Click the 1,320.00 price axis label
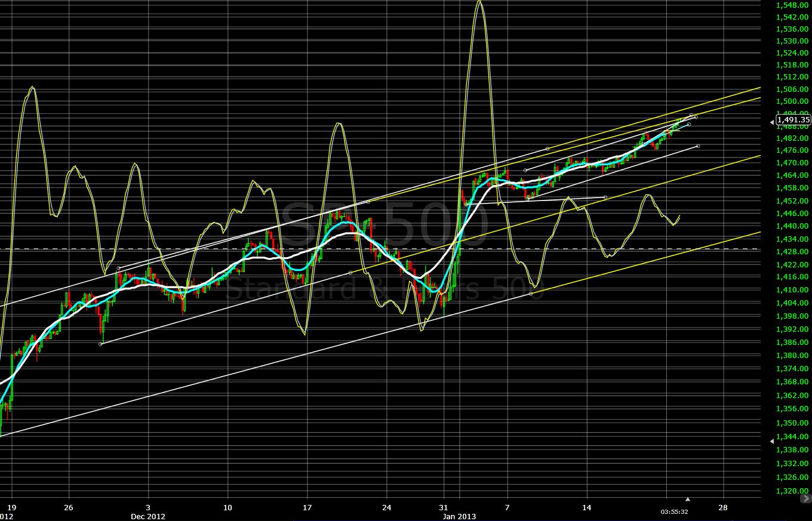This screenshot has width=812, height=521. (x=792, y=491)
